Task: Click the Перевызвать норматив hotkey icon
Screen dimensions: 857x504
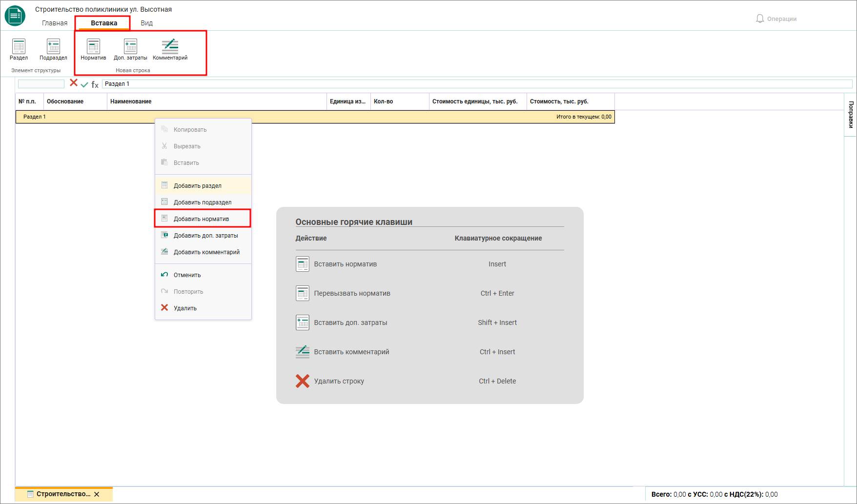Action: pos(303,293)
